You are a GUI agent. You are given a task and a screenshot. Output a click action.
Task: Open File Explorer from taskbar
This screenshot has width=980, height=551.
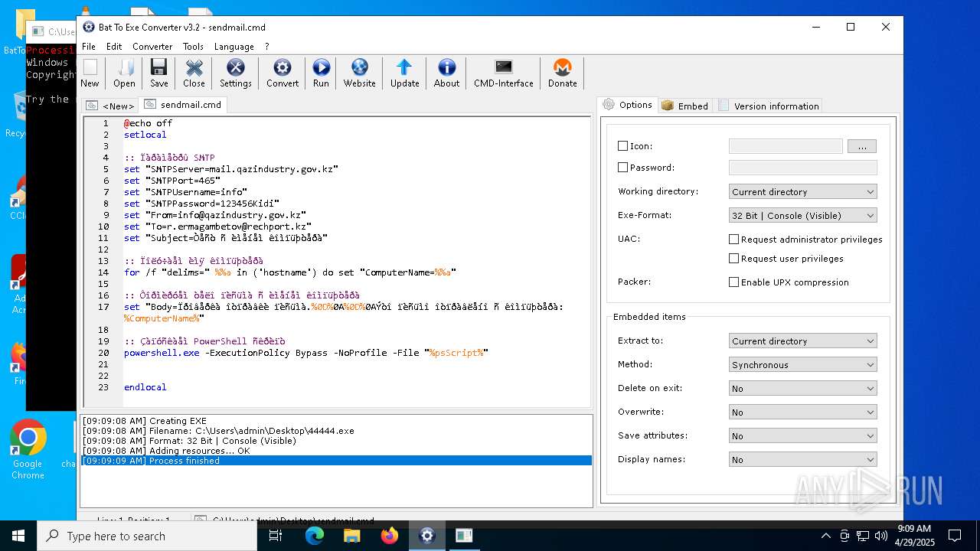coord(351,536)
